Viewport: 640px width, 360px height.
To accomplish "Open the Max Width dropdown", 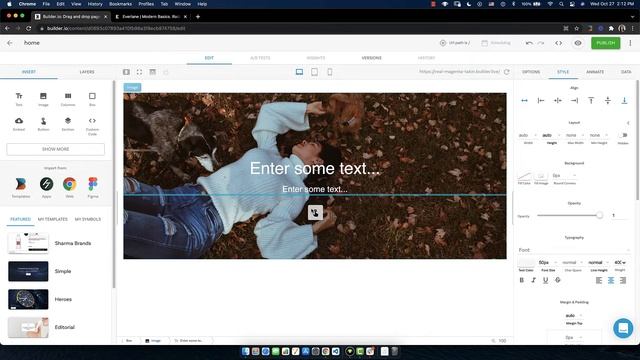I will click(575, 135).
